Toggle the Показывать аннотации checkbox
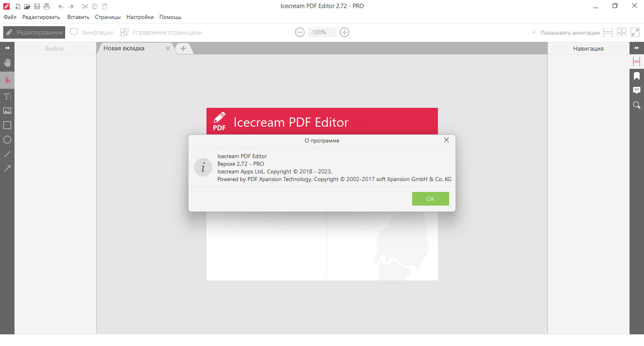 pyautogui.click(x=534, y=33)
